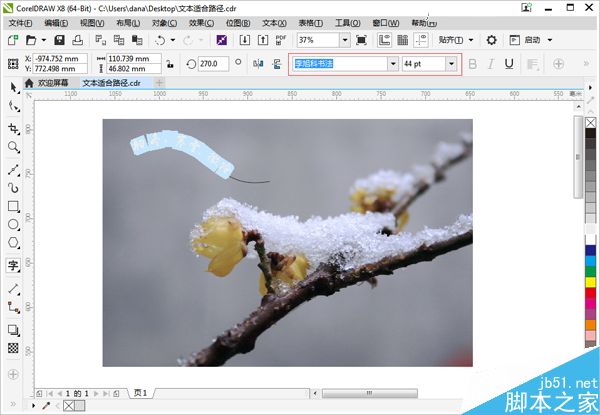Click the Copy icon in the toolbar
The height and width of the screenshot is (415, 600).
click(x=119, y=40)
